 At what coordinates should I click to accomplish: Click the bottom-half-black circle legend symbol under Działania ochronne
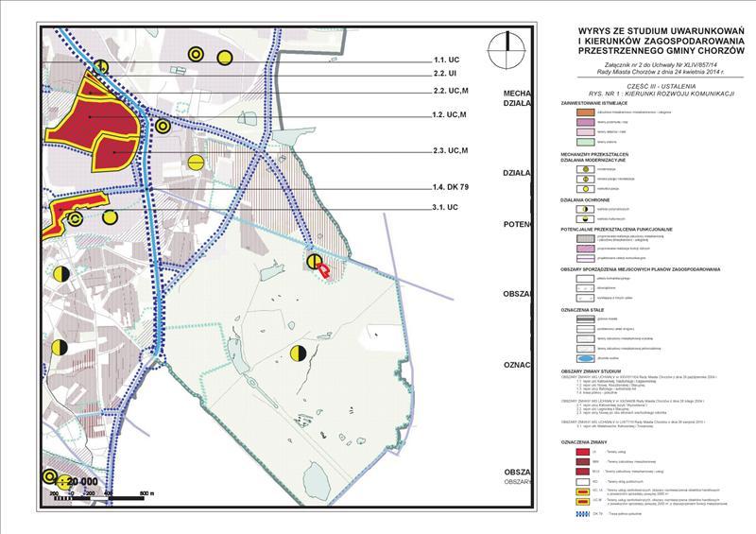click(x=586, y=219)
